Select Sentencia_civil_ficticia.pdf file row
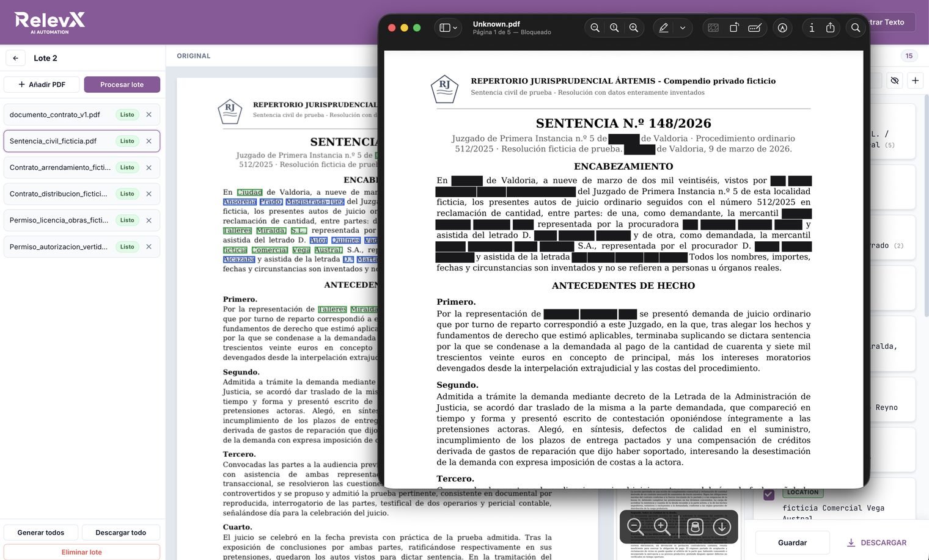 pyautogui.click(x=82, y=141)
